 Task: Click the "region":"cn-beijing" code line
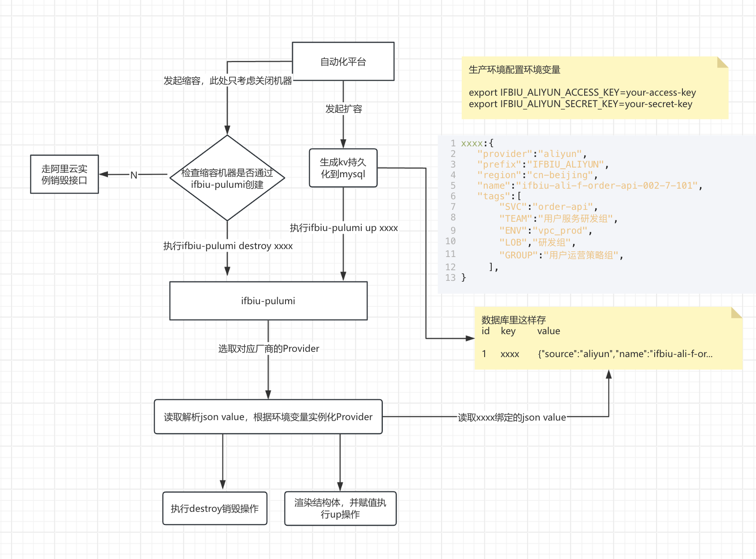[537, 175]
